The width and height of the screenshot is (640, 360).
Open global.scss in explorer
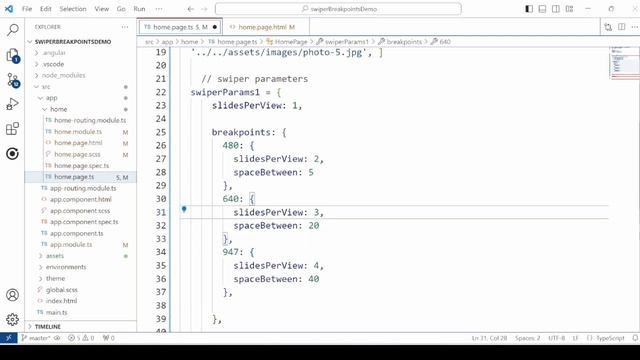click(61, 290)
